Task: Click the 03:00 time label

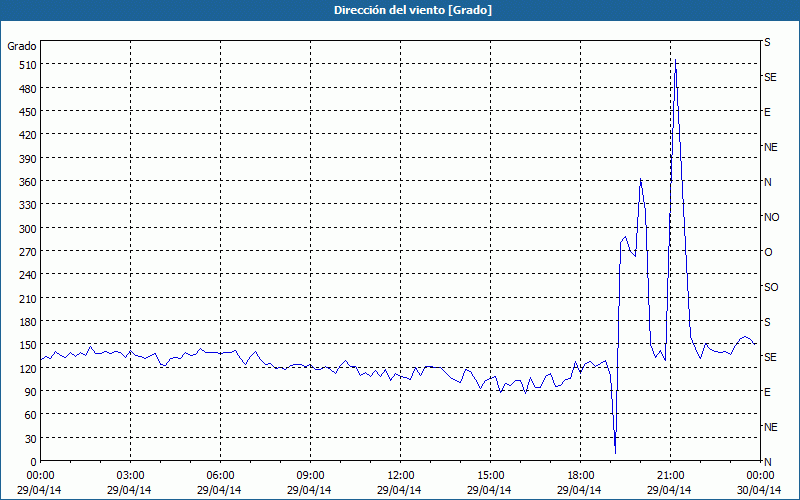Action: 130,476
